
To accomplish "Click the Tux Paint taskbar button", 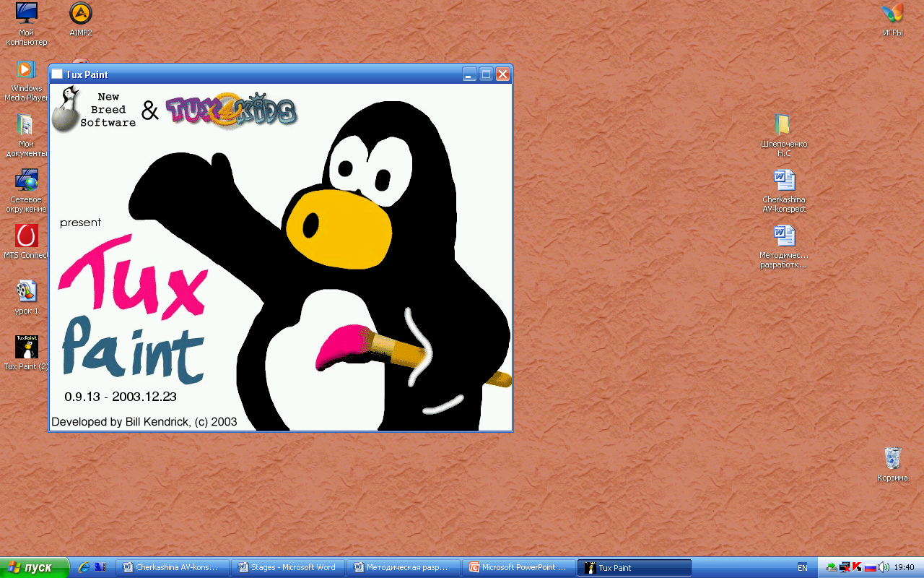I will pos(635,567).
